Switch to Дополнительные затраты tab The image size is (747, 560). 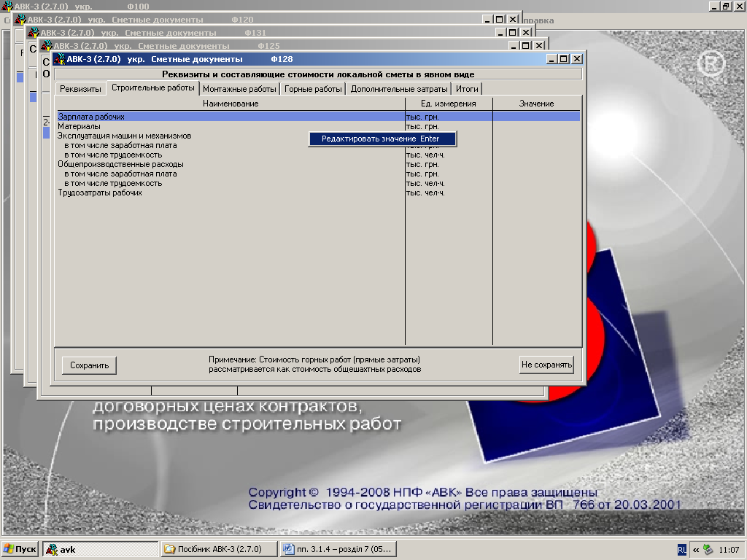[x=399, y=89]
